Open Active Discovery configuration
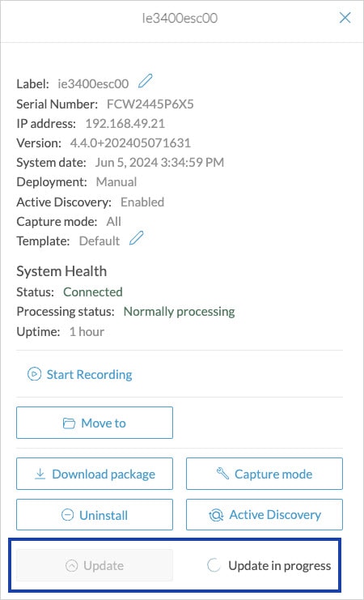This screenshot has width=364, height=600. pyautogui.click(x=265, y=515)
